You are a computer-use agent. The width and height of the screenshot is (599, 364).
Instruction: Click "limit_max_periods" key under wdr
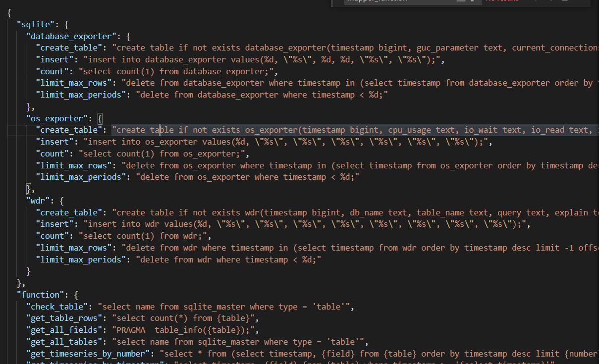point(81,260)
